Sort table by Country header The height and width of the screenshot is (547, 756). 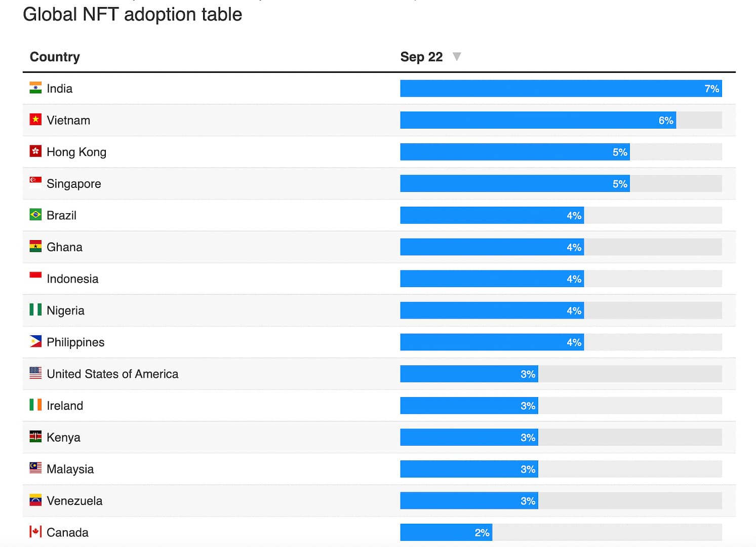click(55, 57)
